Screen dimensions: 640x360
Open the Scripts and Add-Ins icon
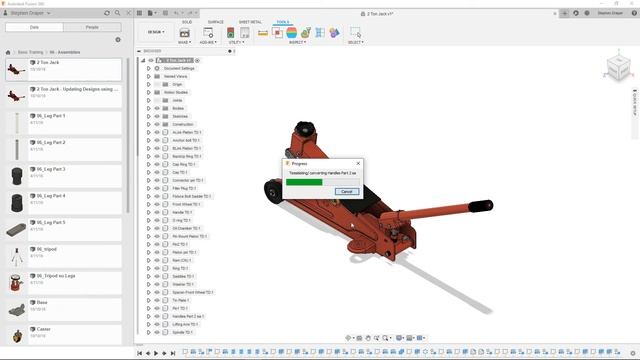pos(208,33)
